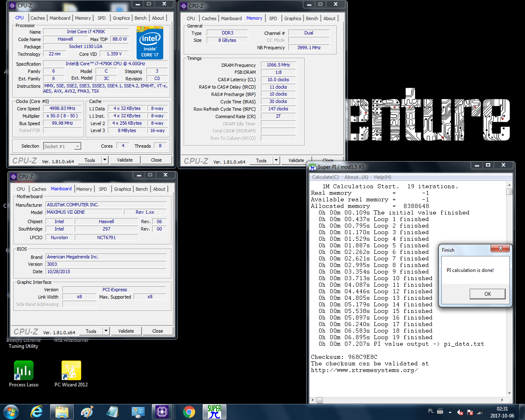Click the Super PI vertical scrollbar down arrow
This screenshot has width=525, height=420.
click(x=509, y=393)
